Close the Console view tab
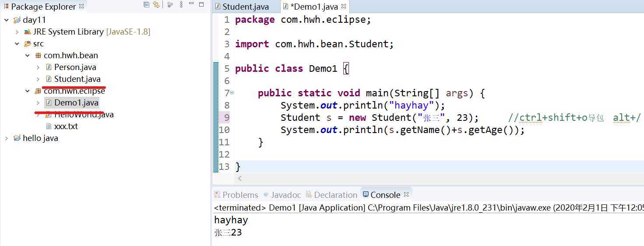The height and width of the screenshot is (246, 644). [x=406, y=194]
